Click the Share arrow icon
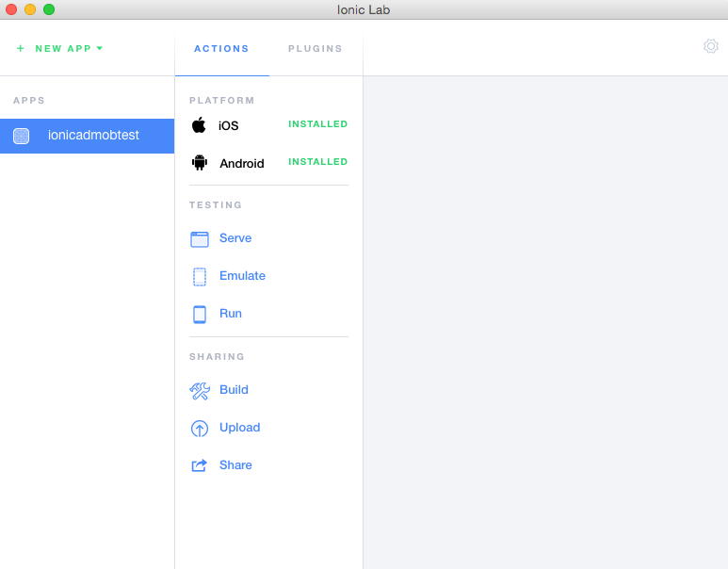 pyautogui.click(x=200, y=465)
